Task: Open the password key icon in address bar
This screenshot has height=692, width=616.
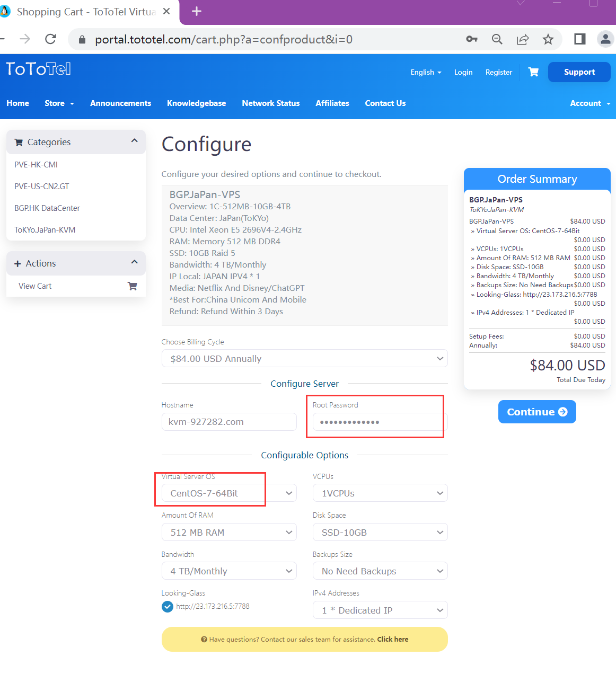Action: click(471, 39)
